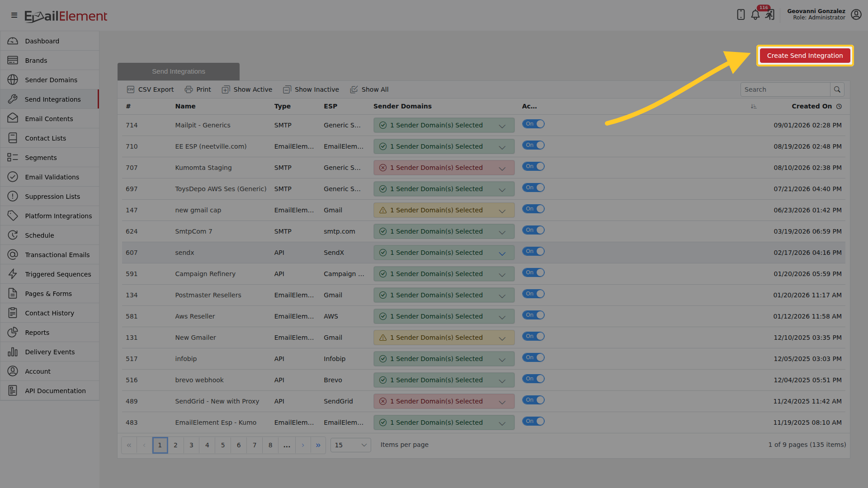868x488 pixels.
Task: Click the Transactional Emails at-sign icon
Action: tap(13, 255)
